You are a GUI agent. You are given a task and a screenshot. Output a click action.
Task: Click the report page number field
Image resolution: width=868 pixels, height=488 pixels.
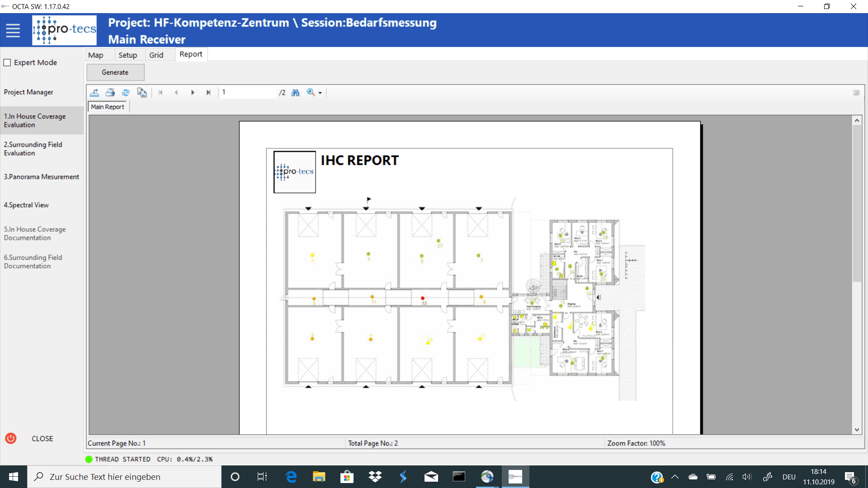click(x=248, y=92)
